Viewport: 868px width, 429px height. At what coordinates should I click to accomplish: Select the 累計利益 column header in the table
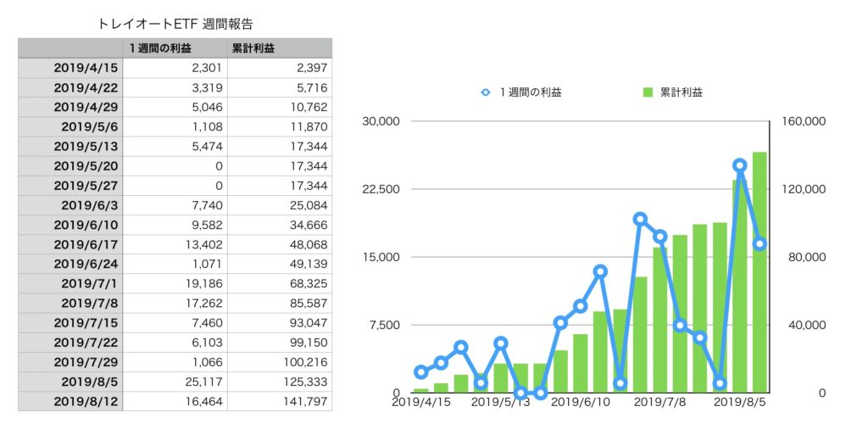tap(280, 48)
